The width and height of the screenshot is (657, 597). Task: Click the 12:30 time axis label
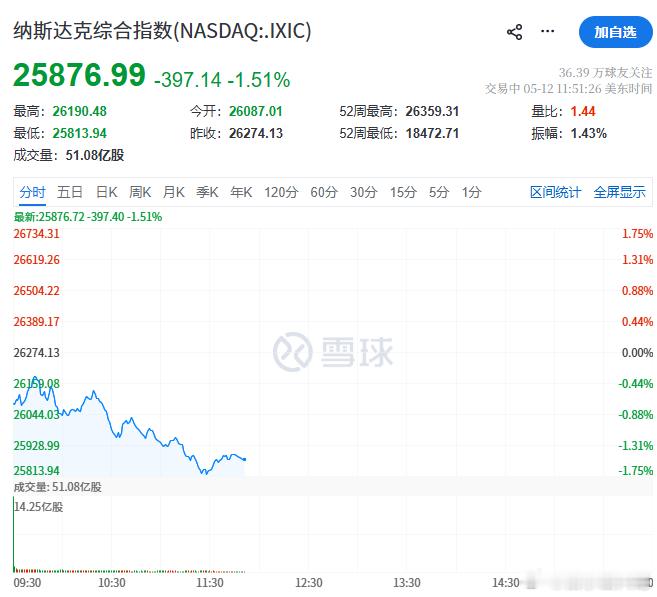coord(309,583)
